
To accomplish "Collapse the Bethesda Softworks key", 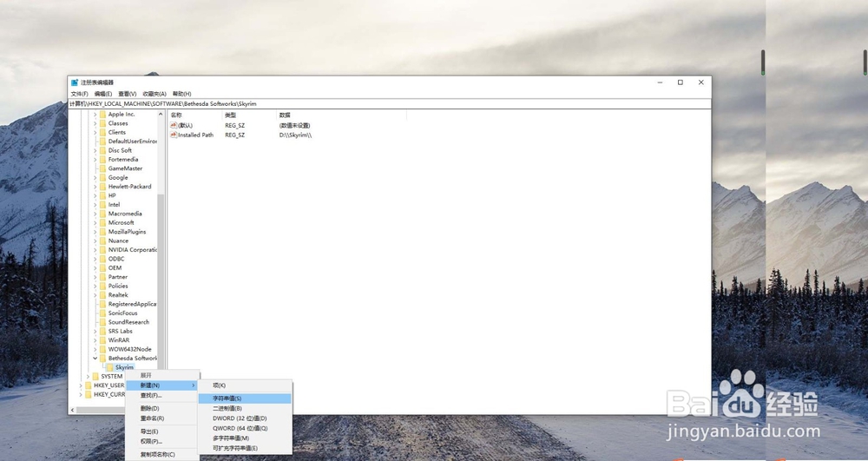I will 95,358.
